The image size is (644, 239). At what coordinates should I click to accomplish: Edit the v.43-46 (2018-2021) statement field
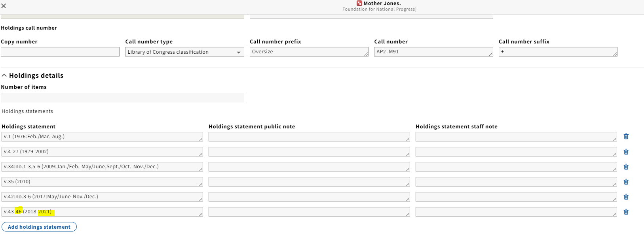coord(102,212)
